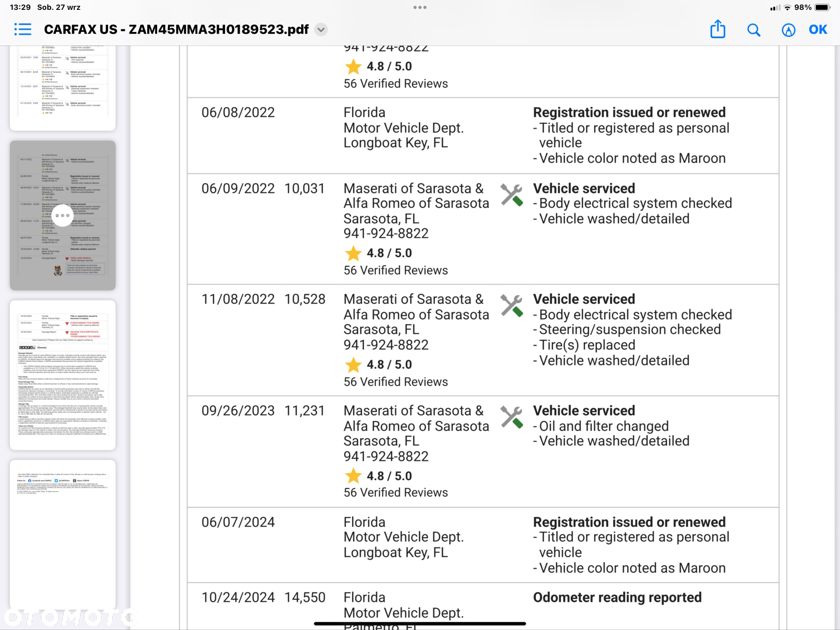The height and width of the screenshot is (630, 840).
Task: Select the mileage value 10,031
Action: (305, 188)
